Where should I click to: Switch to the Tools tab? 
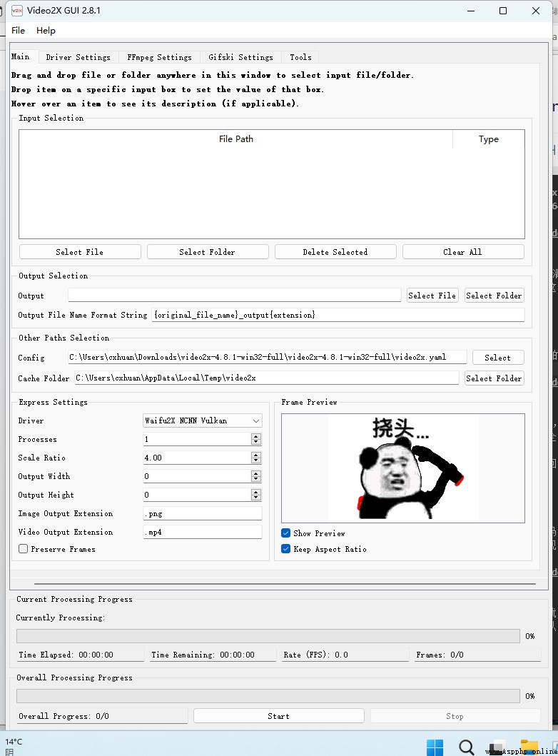click(300, 57)
